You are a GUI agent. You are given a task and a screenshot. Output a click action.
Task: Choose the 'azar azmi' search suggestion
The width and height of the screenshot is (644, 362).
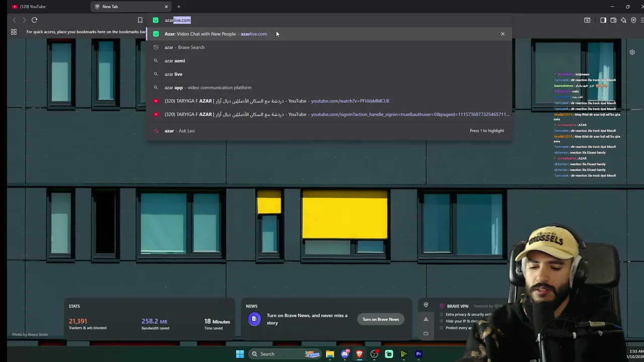click(329, 61)
